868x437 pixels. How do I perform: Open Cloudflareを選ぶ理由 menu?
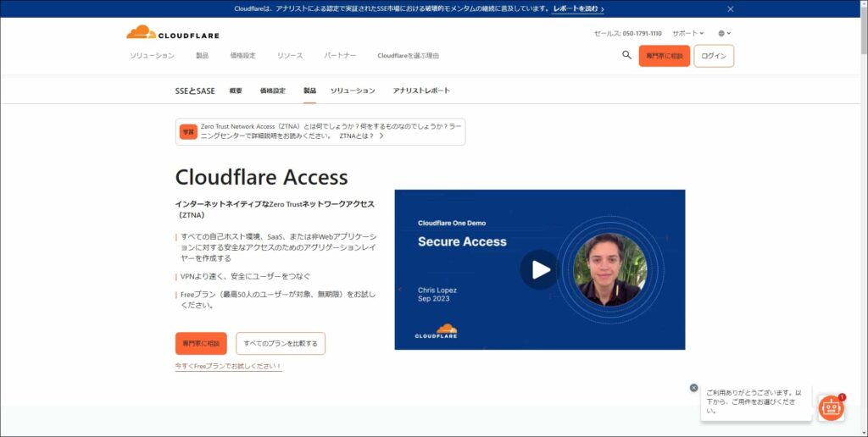click(408, 56)
